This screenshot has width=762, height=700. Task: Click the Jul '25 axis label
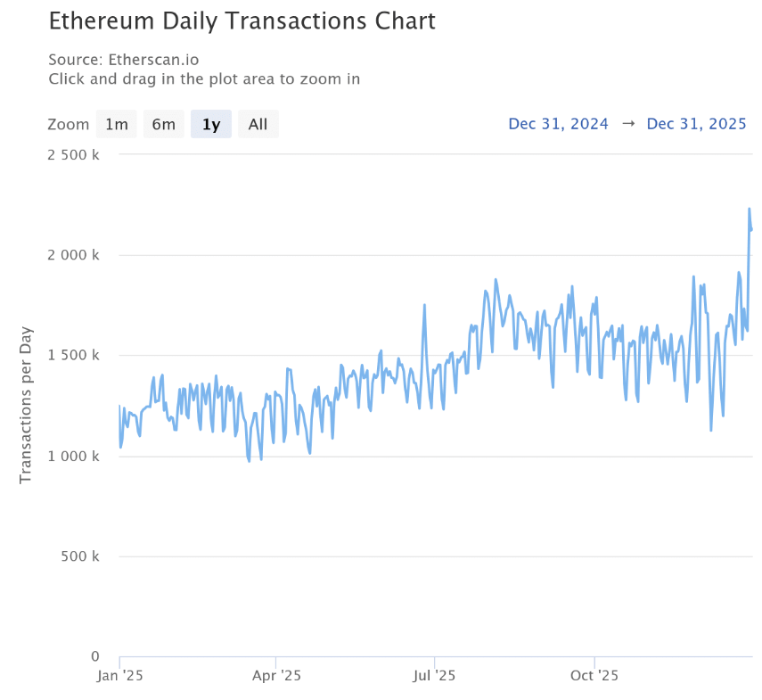coord(434,676)
